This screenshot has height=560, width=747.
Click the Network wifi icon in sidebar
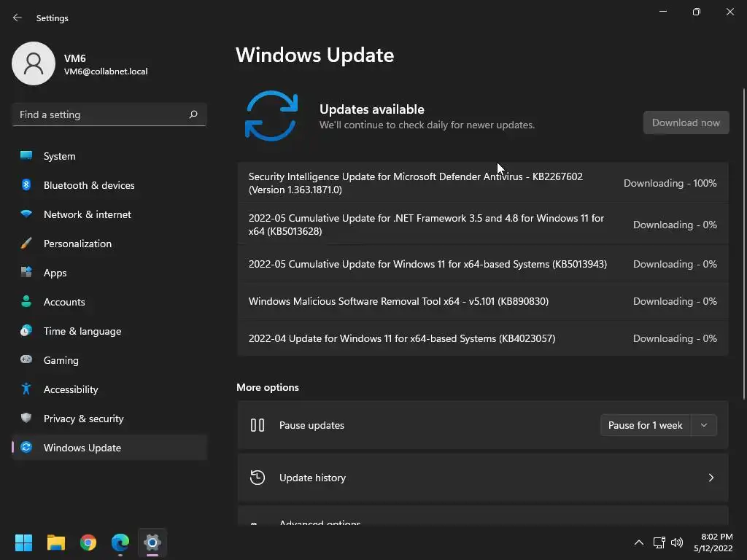pyautogui.click(x=26, y=214)
